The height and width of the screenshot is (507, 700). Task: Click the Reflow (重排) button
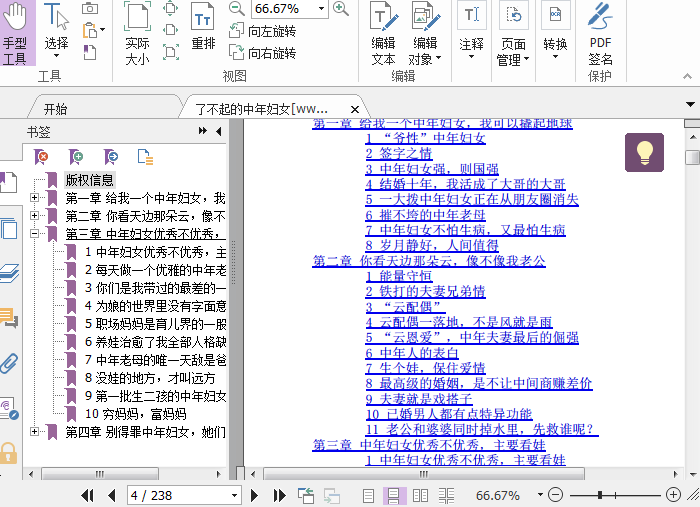coord(203,27)
